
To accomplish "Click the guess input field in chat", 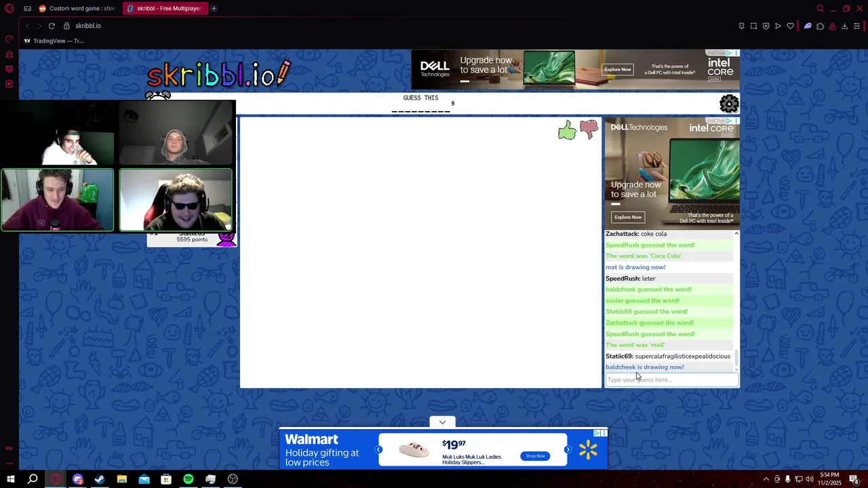I will coord(671,380).
